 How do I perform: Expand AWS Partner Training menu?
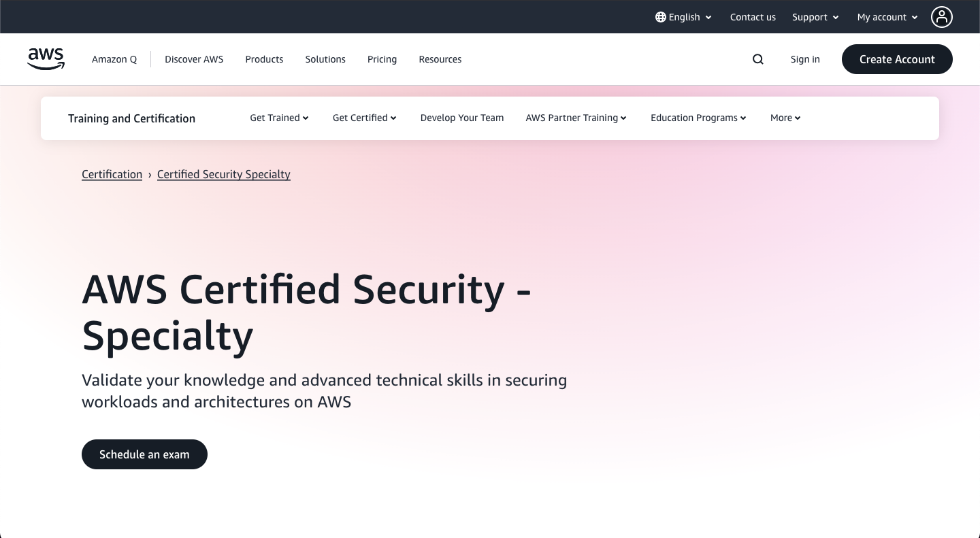click(x=576, y=118)
